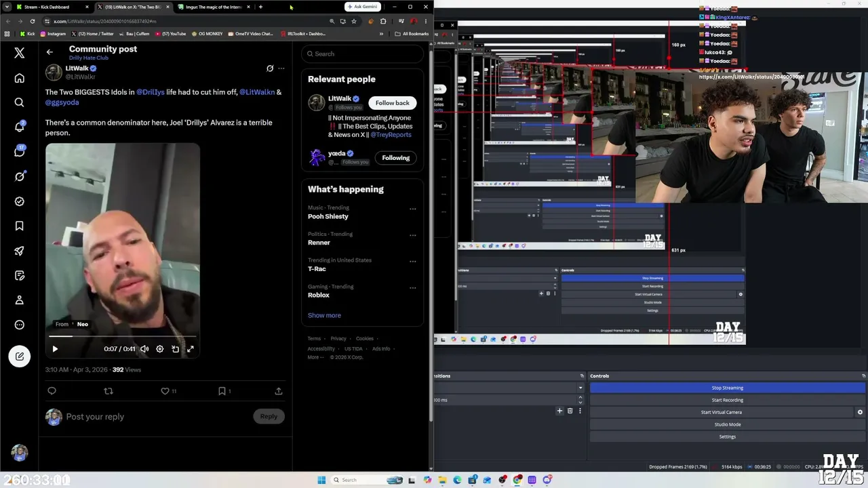Viewport: 868px width, 488px height.
Task: Remove transition with the trash icon in OBS
Action: click(570, 411)
